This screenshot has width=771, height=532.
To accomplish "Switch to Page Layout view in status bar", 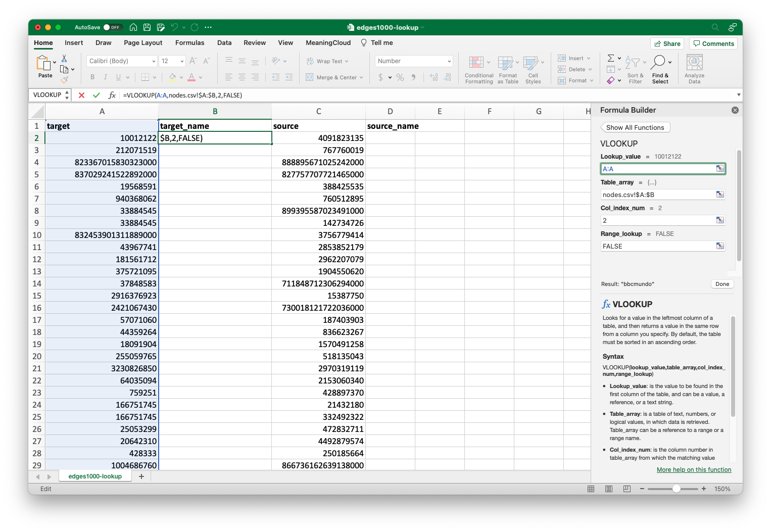I will (x=609, y=489).
